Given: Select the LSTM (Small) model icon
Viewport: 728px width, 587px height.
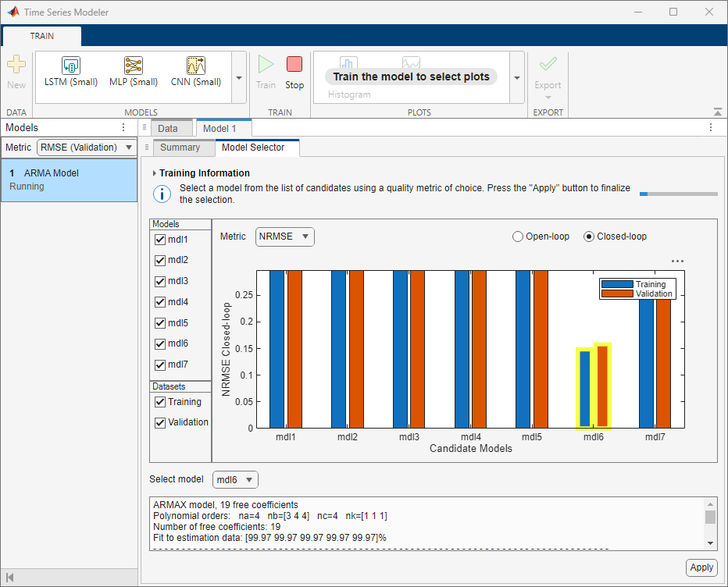Looking at the screenshot, I should (x=71, y=66).
